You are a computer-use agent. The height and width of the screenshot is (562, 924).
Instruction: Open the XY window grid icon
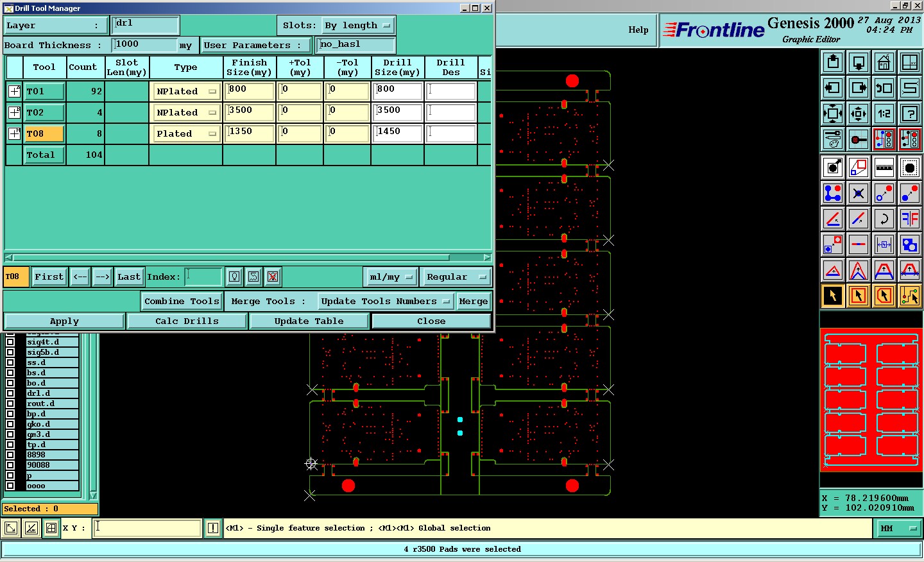[x=910, y=62]
